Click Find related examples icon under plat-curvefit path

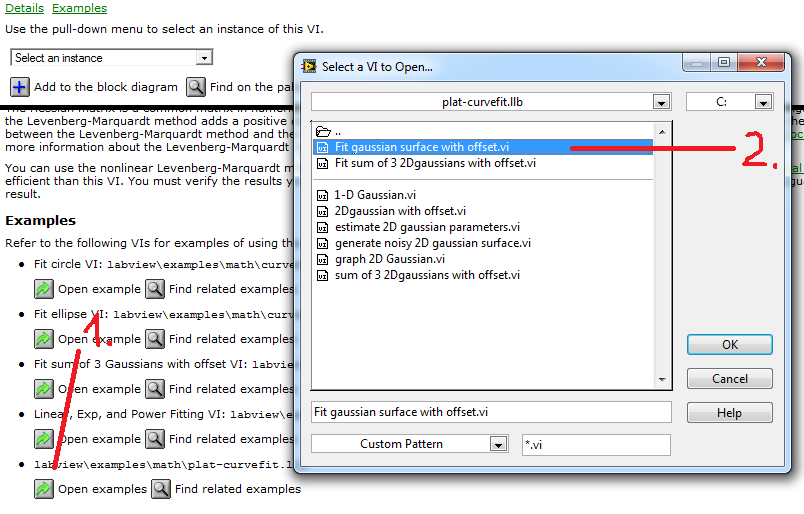click(161, 489)
